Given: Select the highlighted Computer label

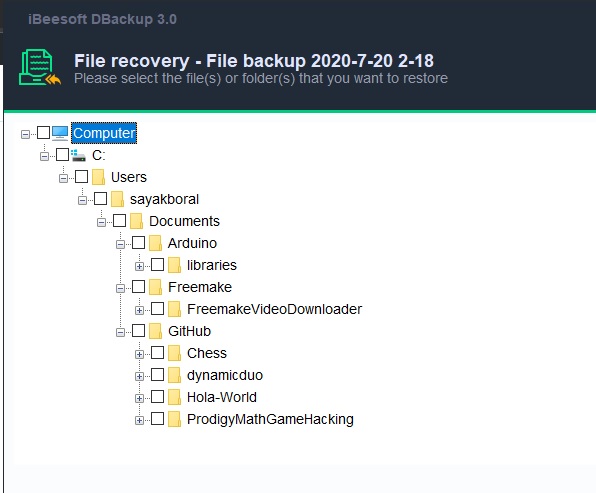Looking at the screenshot, I should (x=104, y=133).
